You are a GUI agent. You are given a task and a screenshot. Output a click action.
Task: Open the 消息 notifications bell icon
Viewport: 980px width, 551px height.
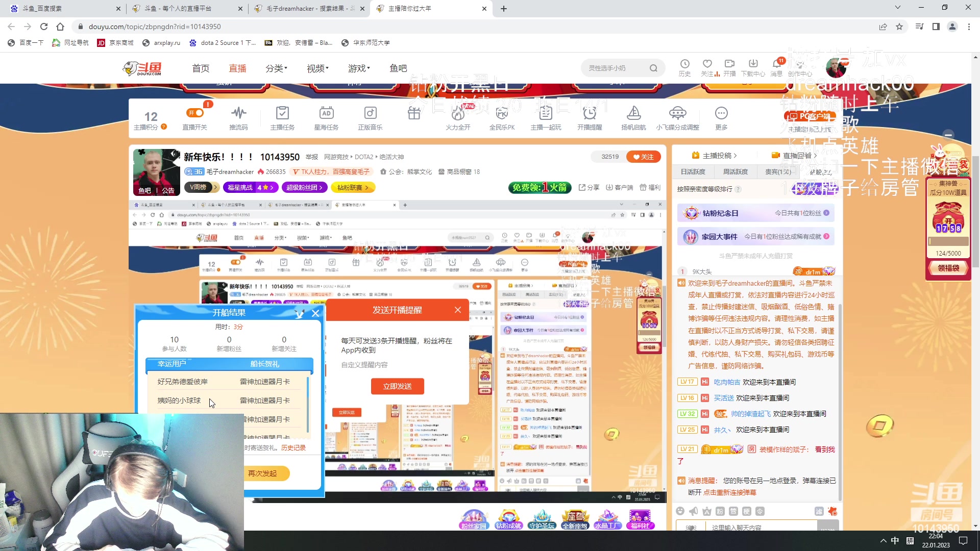tap(776, 64)
